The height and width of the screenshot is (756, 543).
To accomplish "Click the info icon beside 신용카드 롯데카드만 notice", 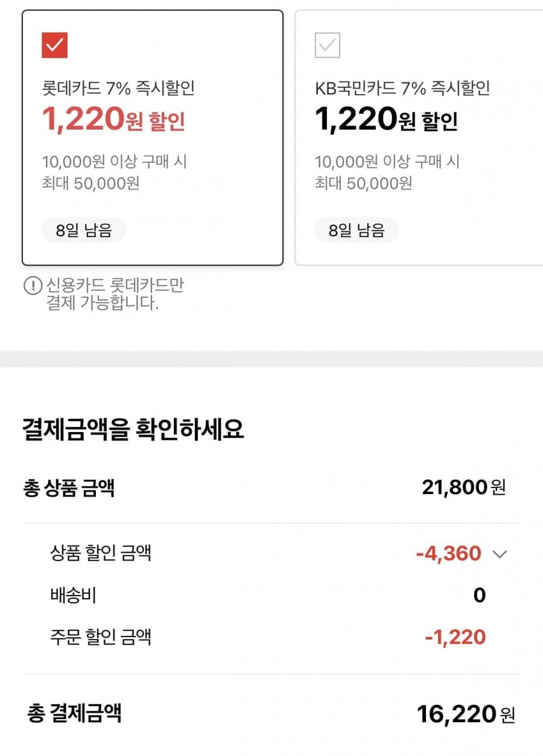I will tap(32, 286).
